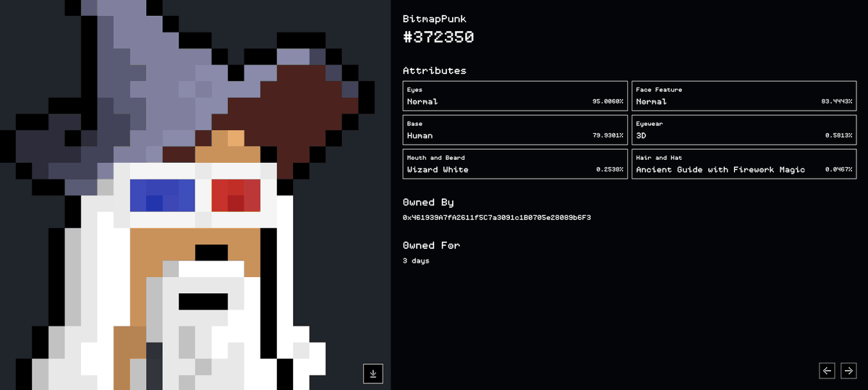This screenshot has height=390, width=868.
Task: Go to the previous punk arrow
Action: coord(827,370)
